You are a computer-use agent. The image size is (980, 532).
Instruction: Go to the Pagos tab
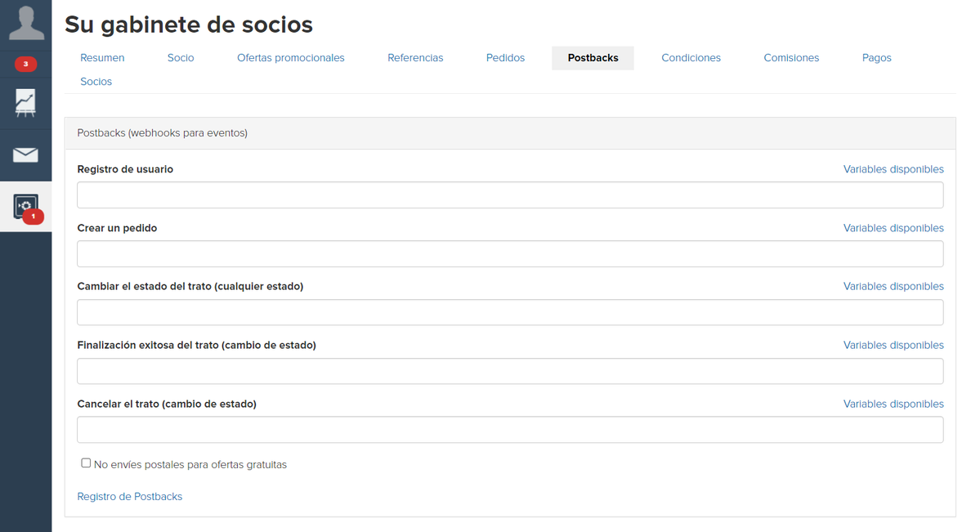(876, 57)
